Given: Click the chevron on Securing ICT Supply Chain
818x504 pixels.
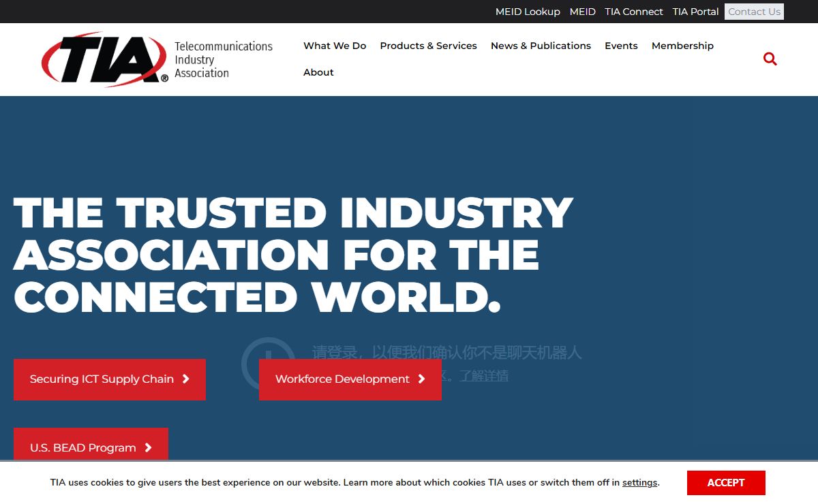Looking at the screenshot, I should (185, 379).
